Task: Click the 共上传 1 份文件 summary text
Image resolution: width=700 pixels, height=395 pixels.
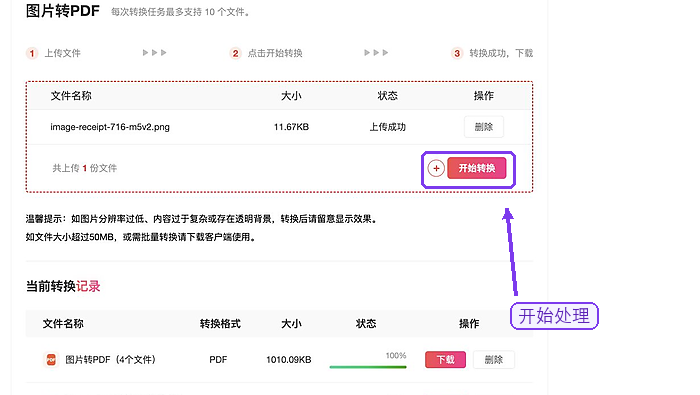Action: [x=84, y=168]
